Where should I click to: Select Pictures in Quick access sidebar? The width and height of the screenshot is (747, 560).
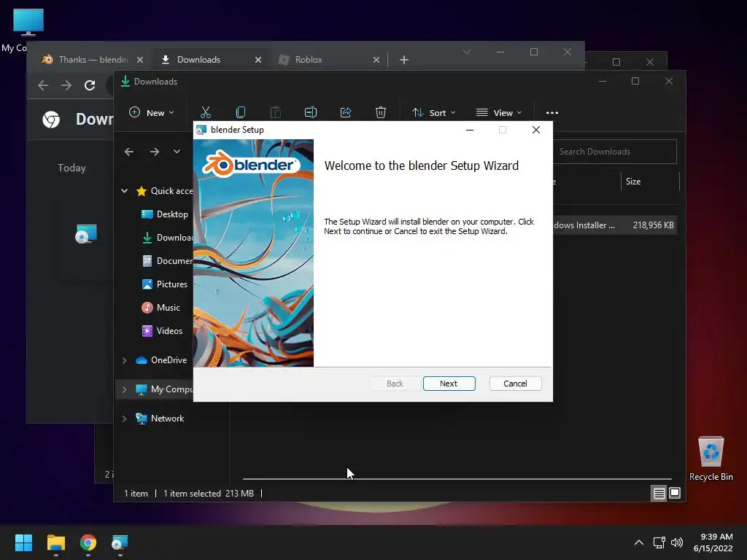pos(165,284)
